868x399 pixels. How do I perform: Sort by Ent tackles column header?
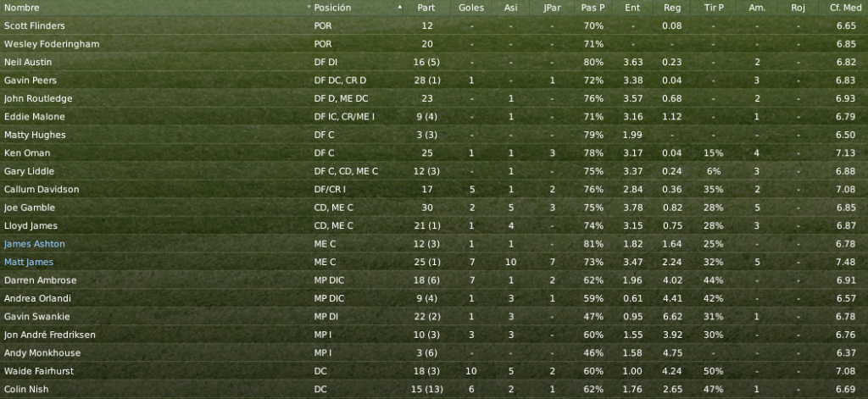(x=632, y=8)
